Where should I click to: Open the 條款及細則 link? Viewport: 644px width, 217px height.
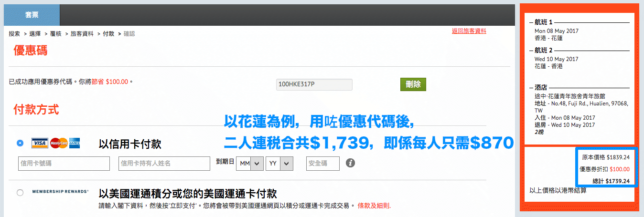pos(374,206)
